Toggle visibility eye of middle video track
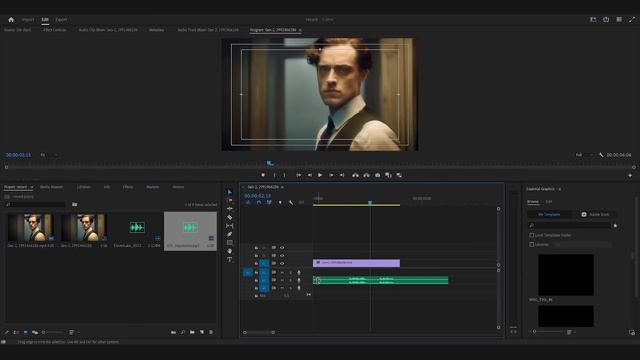 [282, 256]
